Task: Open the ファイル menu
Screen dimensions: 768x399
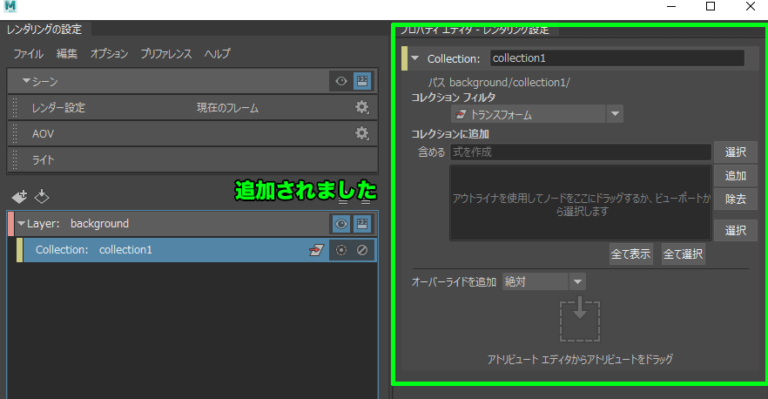Action: click(28, 53)
